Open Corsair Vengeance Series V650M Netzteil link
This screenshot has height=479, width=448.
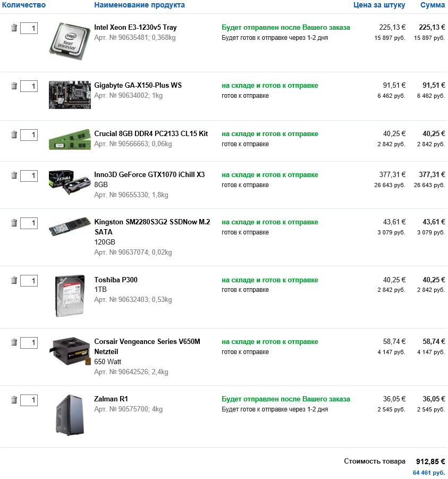[147, 342]
